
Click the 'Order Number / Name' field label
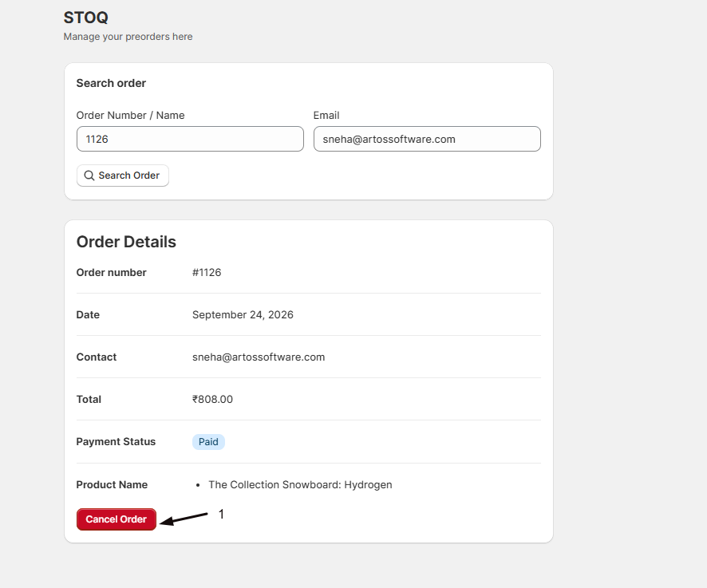[x=130, y=116]
